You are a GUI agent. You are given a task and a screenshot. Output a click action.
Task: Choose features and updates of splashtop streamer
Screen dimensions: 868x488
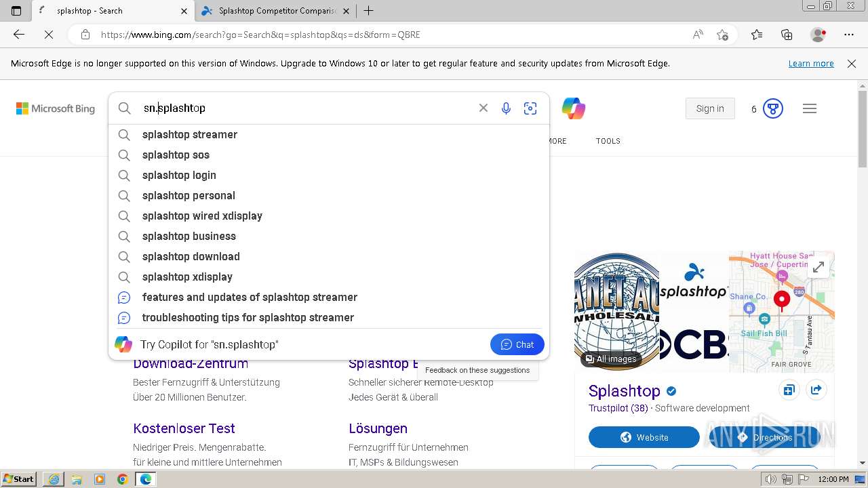coord(329,297)
